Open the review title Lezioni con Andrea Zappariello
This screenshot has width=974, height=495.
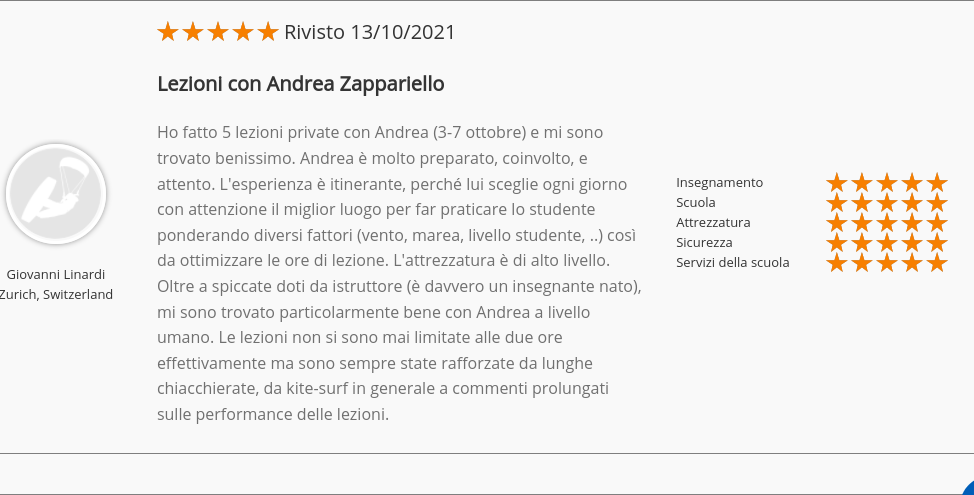[x=301, y=83]
